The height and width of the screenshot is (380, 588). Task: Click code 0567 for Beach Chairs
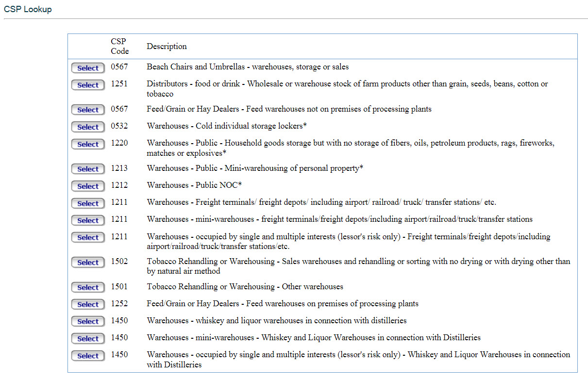coord(119,67)
